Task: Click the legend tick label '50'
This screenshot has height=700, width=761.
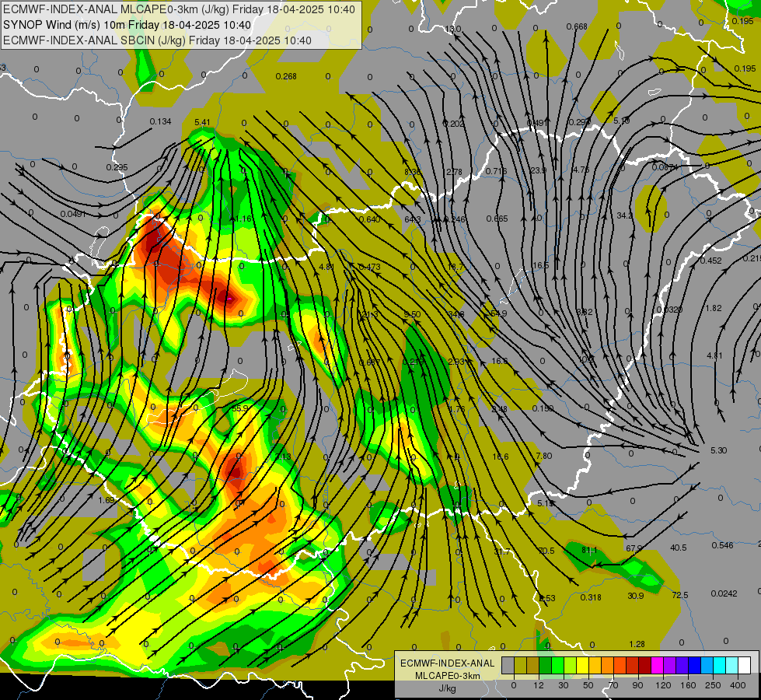Action: click(x=588, y=685)
